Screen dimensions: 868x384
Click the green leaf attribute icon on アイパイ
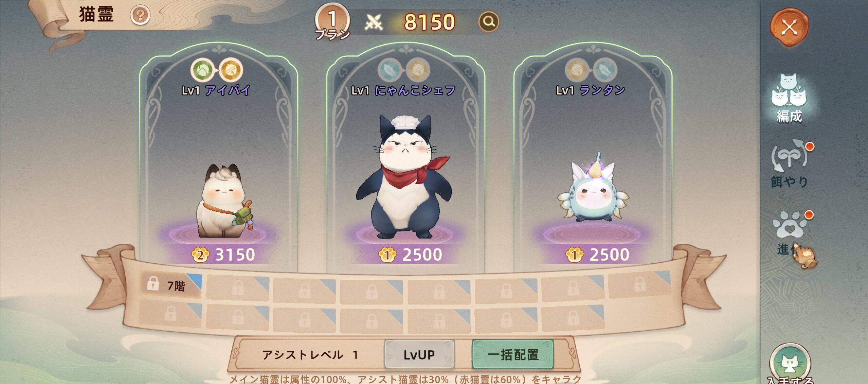pyautogui.click(x=202, y=70)
